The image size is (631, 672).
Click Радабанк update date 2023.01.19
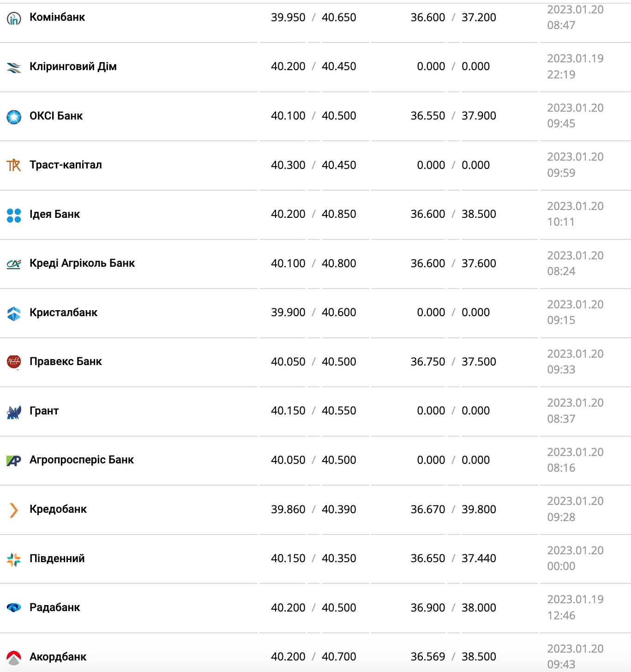coord(575,600)
